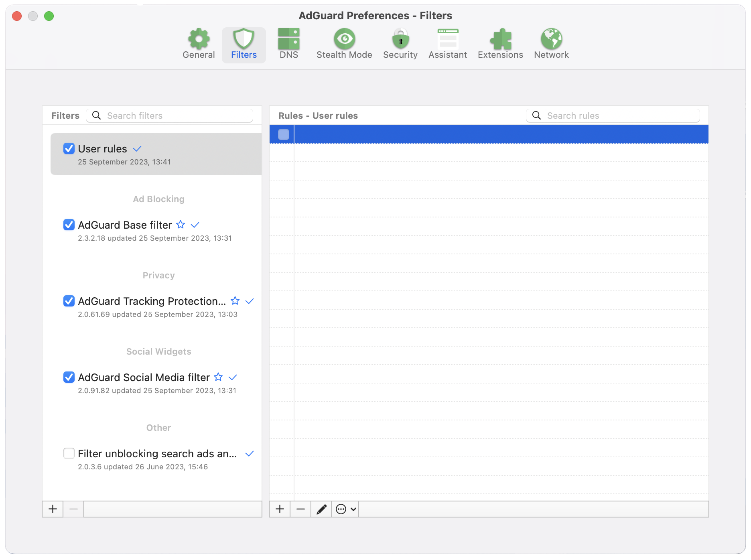Screen dimensions: 751x560
Task: Open the Network tab
Action: (x=551, y=45)
